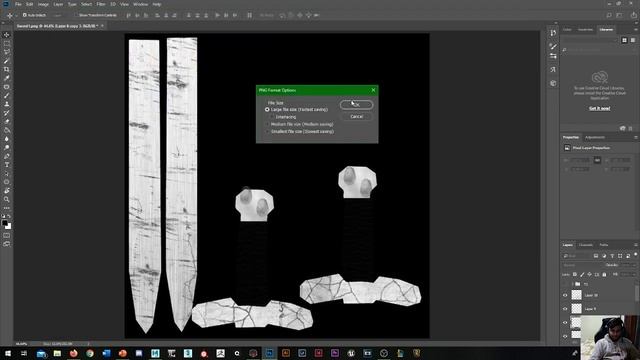Click the Get it now! link
Image resolution: width=640 pixels, height=360 pixels.
point(600,108)
